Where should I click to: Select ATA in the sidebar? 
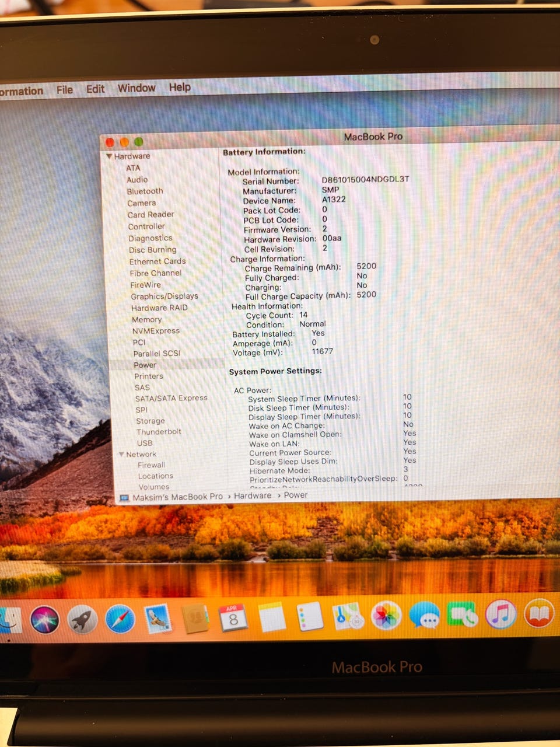[133, 168]
